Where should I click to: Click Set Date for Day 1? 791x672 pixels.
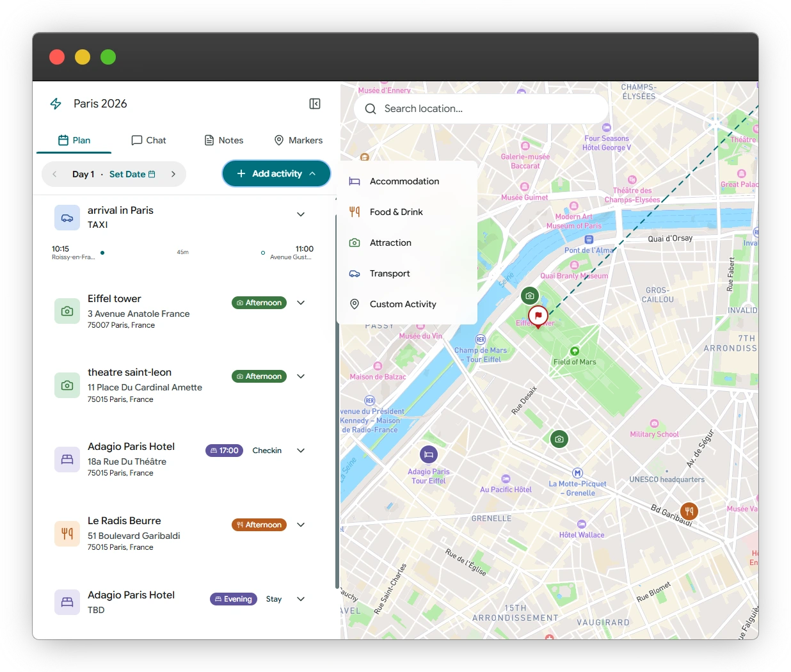point(132,174)
